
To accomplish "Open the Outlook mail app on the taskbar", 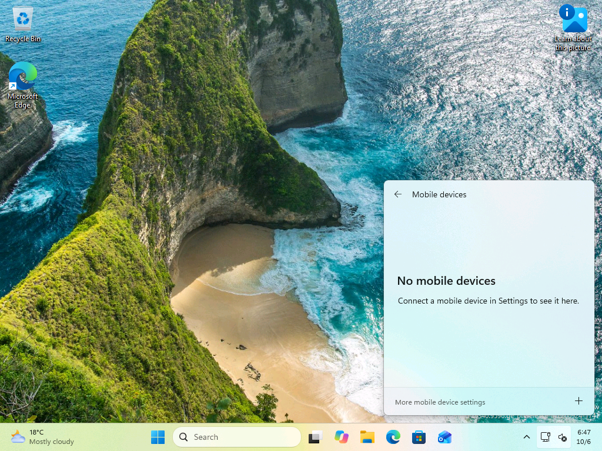I will coord(445,437).
